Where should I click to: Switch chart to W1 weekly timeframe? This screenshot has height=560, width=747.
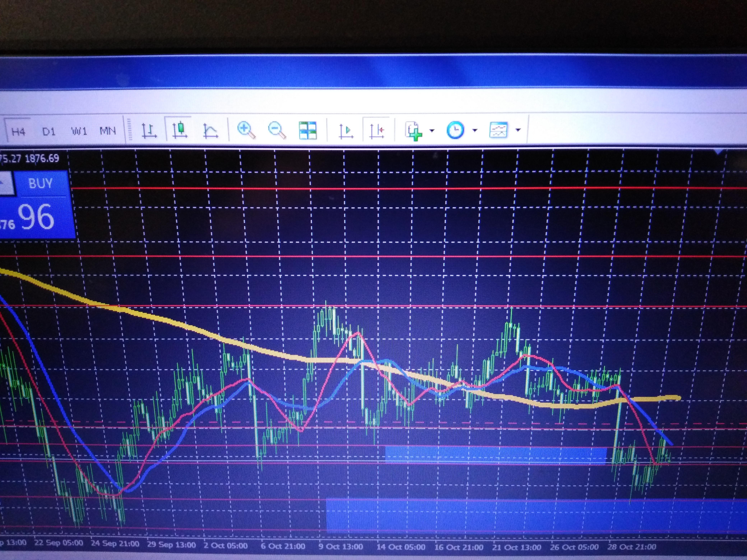click(x=79, y=131)
